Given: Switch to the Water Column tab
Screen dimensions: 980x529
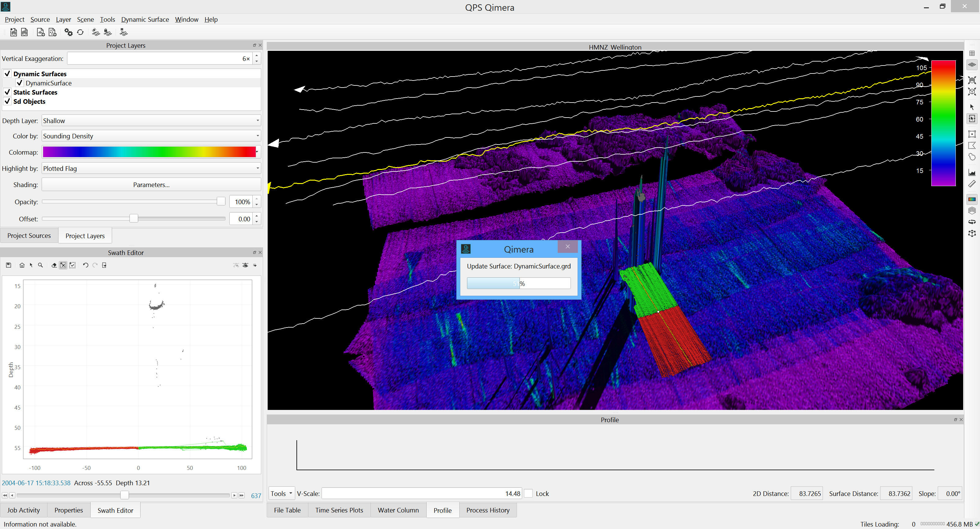Looking at the screenshot, I should pos(398,510).
